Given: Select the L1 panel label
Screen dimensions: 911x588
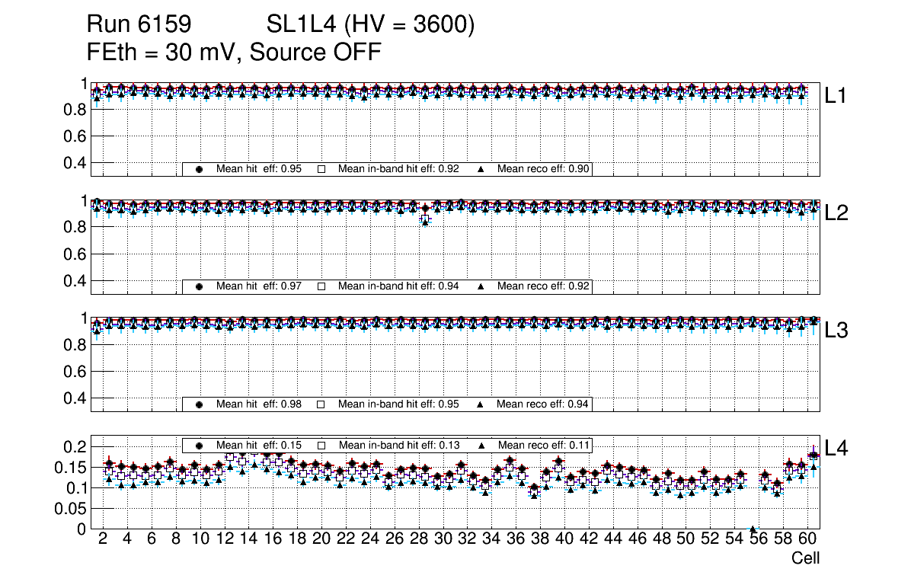Looking at the screenshot, I should pos(836,96).
